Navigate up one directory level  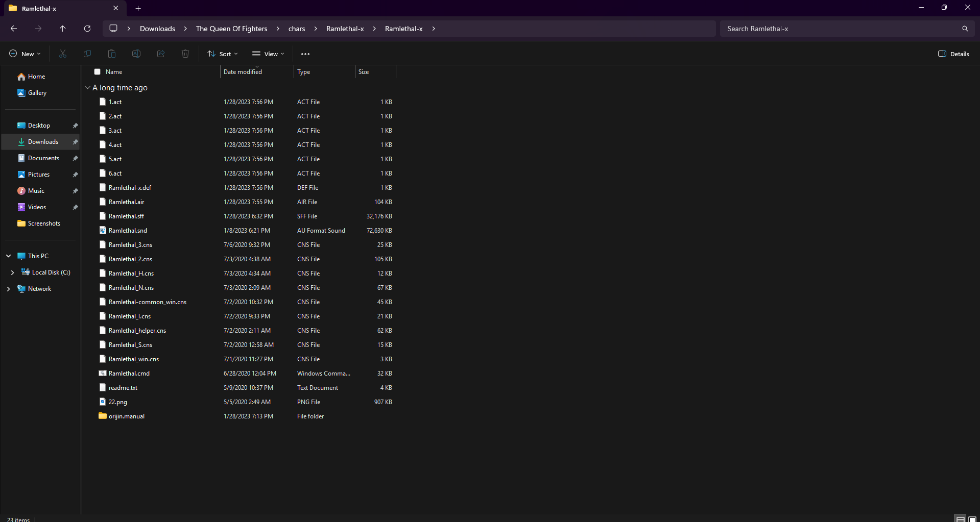(63, 29)
